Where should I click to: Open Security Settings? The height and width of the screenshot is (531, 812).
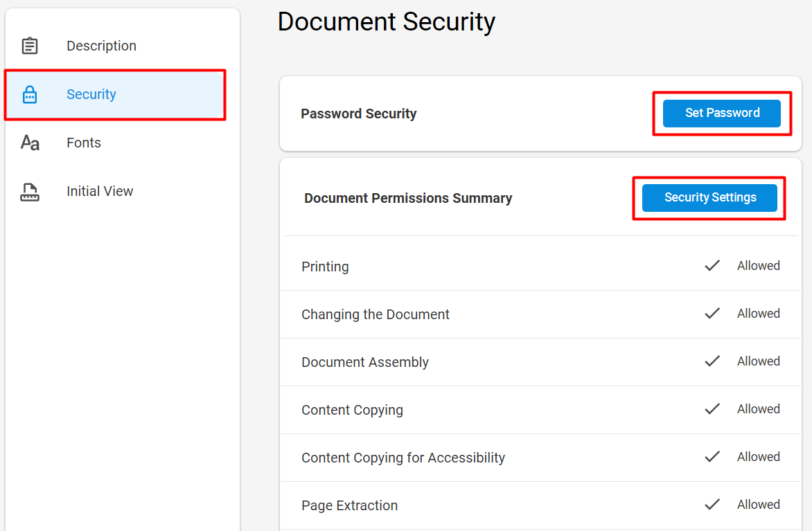tap(709, 198)
